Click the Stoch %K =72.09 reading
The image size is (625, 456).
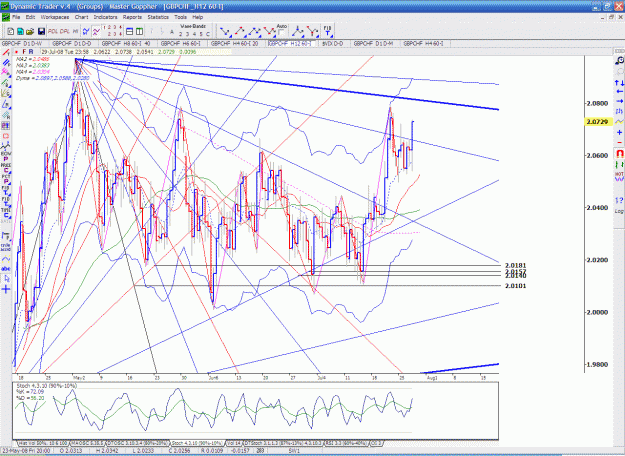tap(30, 392)
